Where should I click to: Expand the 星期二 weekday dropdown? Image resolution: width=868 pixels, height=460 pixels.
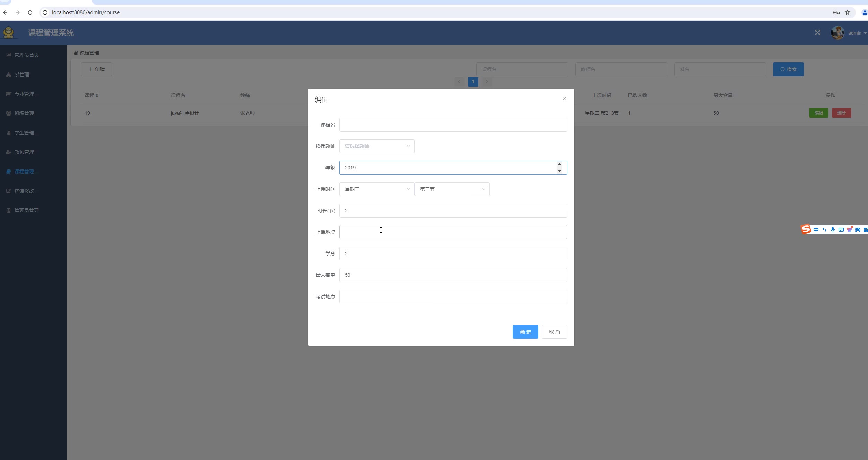pyautogui.click(x=376, y=189)
